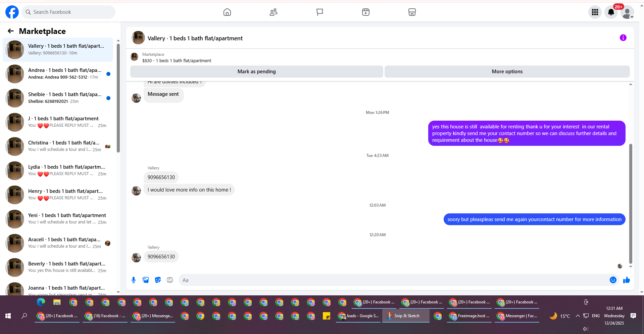Click the volume speaker tray icon

click(586, 329)
